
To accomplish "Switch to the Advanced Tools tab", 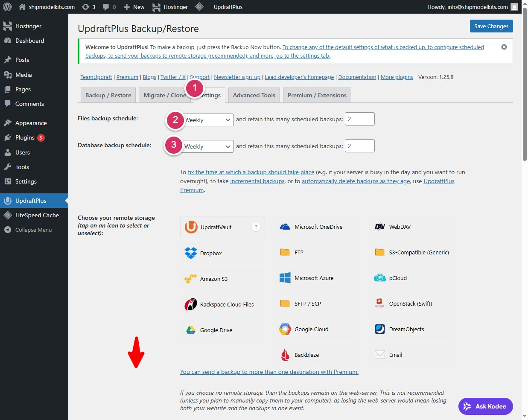I will point(254,95).
